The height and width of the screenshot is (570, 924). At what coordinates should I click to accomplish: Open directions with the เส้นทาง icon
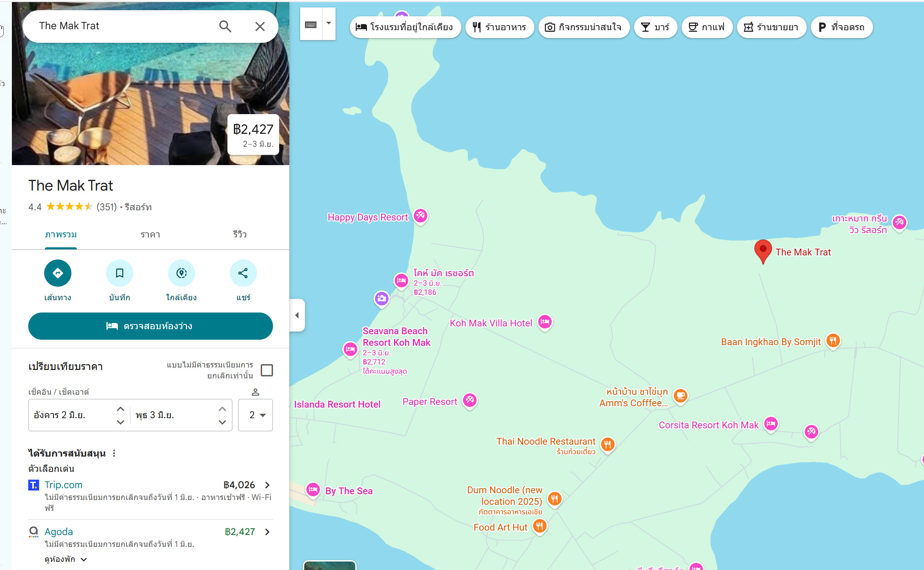click(58, 273)
